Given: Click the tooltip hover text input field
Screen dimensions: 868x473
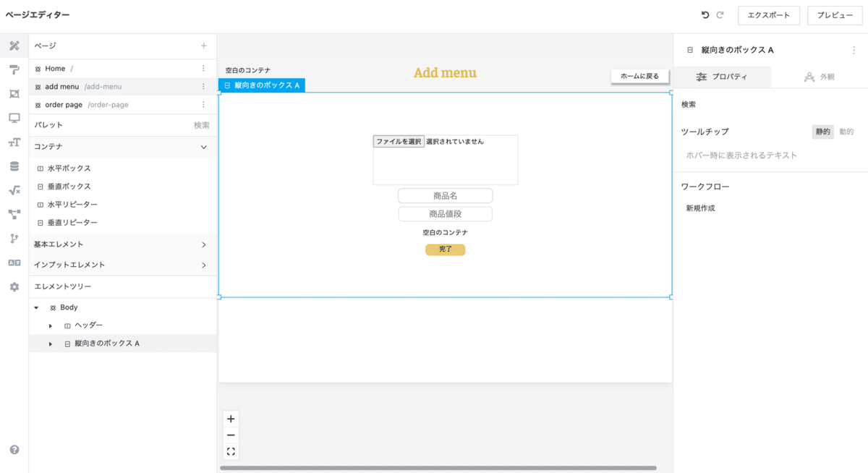Looking at the screenshot, I should point(770,155).
